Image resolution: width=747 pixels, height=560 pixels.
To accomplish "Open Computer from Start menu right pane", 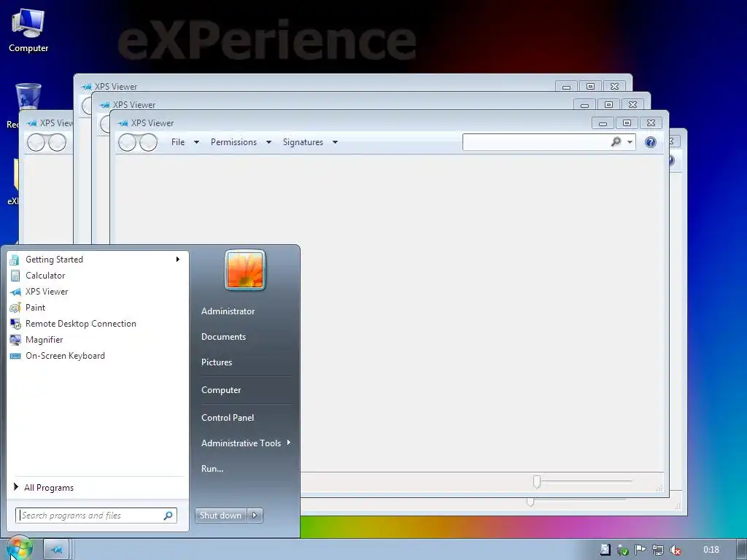I will point(221,390).
